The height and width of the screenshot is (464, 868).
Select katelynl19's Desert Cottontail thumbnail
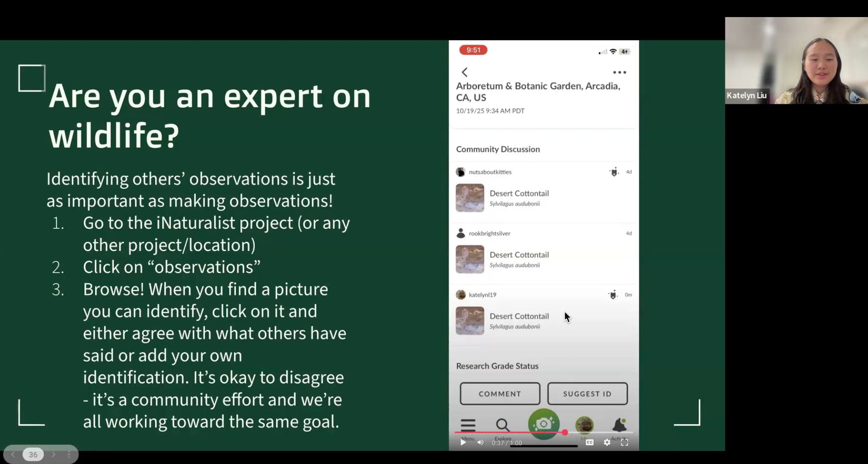470,321
